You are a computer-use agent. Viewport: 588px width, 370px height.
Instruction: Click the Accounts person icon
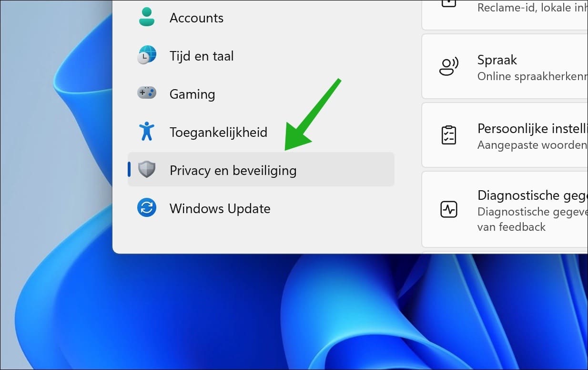[x=147, y=17]
